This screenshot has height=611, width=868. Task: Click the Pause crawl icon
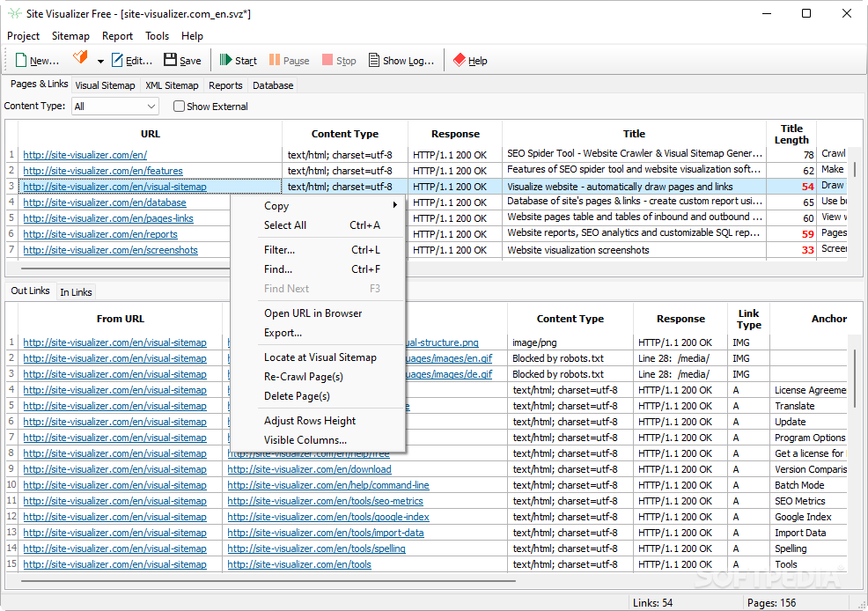coord(275,60)
